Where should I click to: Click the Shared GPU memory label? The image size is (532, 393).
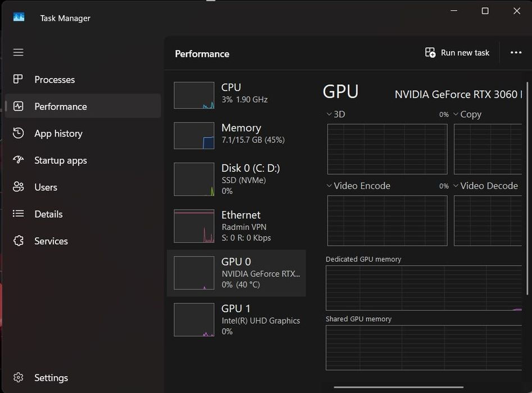pyautogui.click(x=358, y=319)
